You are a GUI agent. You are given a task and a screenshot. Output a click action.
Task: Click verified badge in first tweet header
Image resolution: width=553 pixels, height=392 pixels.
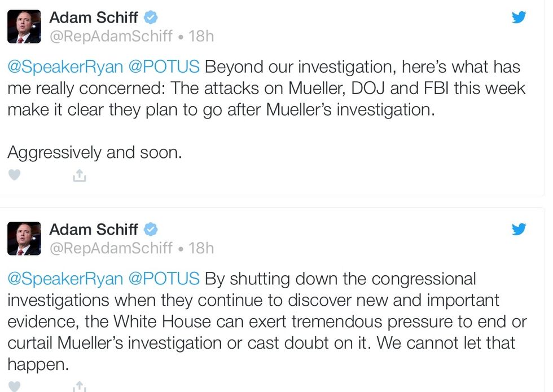tap(150, 17)
